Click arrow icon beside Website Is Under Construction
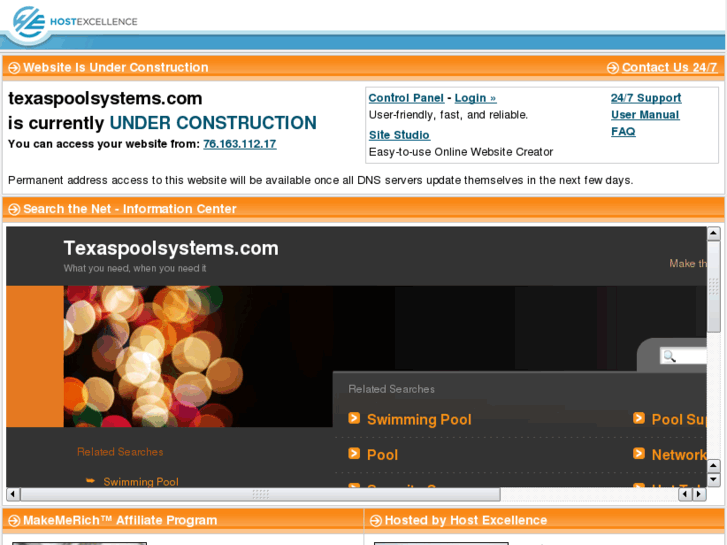 pyautogui.click(x=14, y=68)
